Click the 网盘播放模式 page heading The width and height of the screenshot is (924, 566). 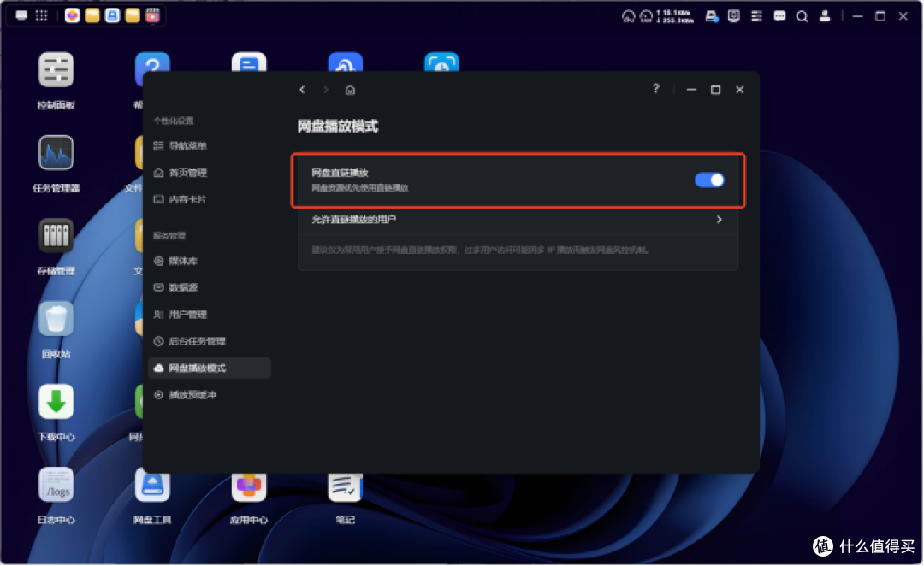[338, 126]
